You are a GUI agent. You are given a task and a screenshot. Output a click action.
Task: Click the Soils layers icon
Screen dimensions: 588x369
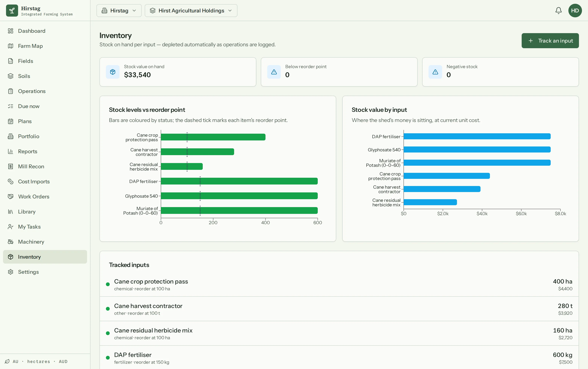(11, 76)
